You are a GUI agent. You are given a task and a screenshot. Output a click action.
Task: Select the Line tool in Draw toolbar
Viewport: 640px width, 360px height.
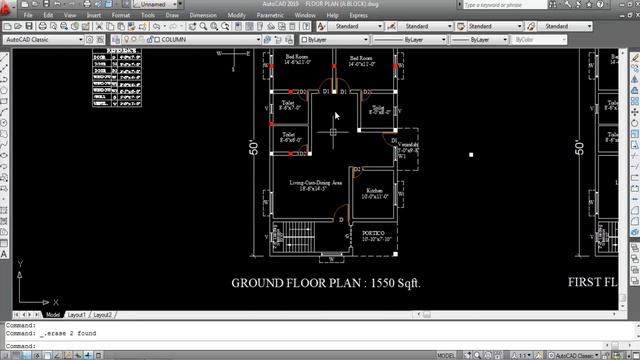pos(4,57)
